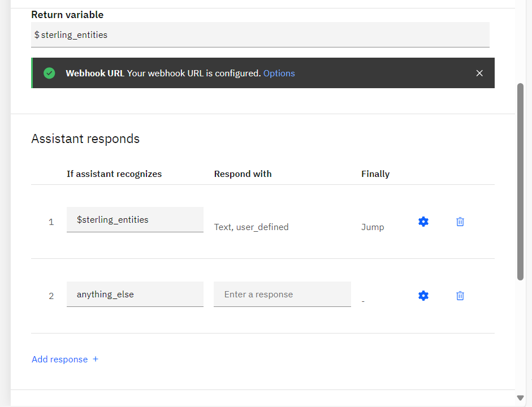Image resolution: width=532 pixels, height=407 pixels.
Task: Open settings gear for the anything_else response
Action: click(423, 296)
